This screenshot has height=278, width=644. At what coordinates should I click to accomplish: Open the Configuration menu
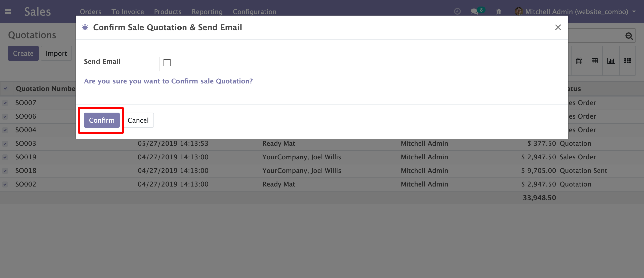coord(255,12)
